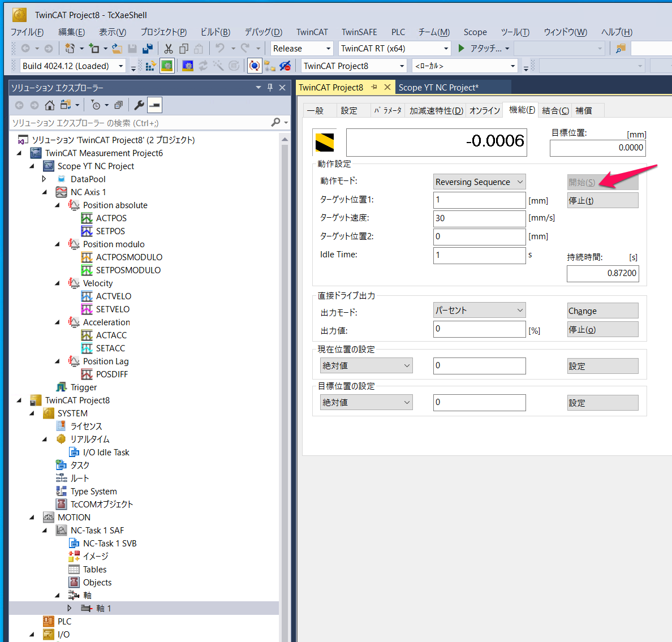Viewport: 672px width, 642px height.
Task: Click the axis status yellow-black indicator icon
Action: (325, 143)
